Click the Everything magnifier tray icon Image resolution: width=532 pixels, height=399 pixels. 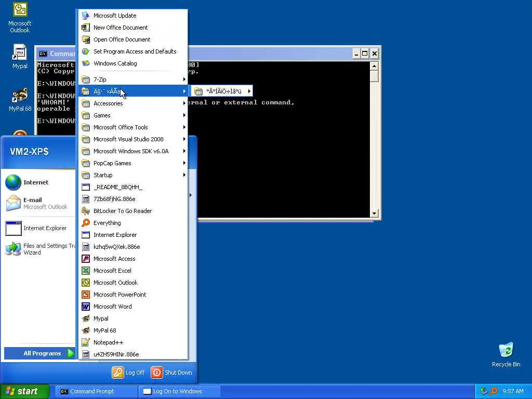[x=494, y=391]
